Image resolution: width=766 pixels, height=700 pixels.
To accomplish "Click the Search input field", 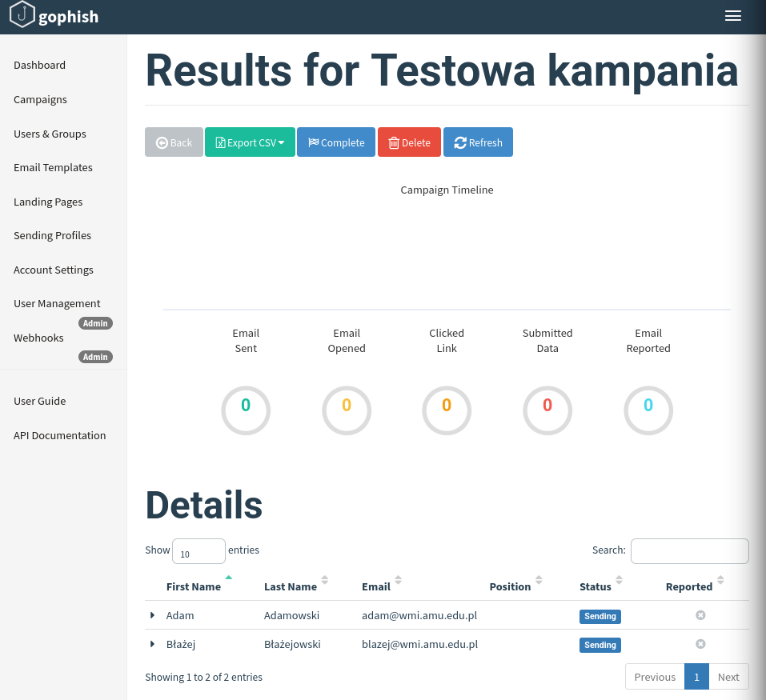I will point(689,551).
